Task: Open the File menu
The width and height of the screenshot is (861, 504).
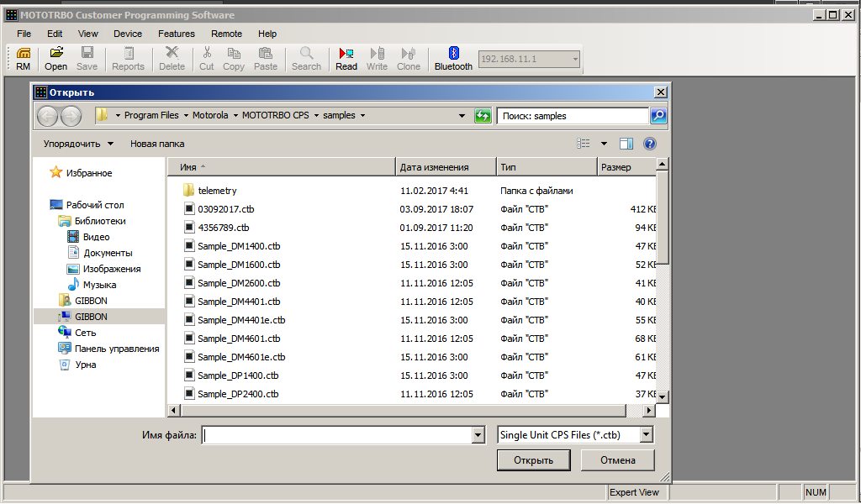Action: pyautogui.click(x=24, y=34)
